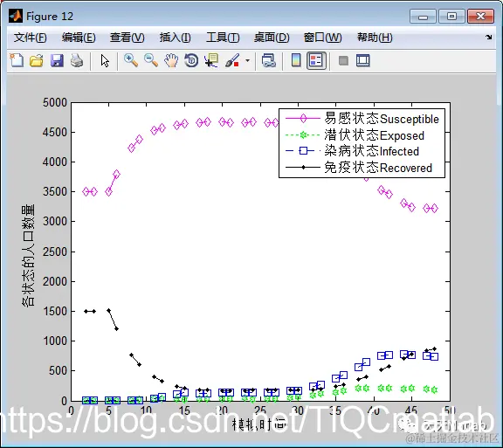Print figure using printer icon
Image resolution: width=503 pixels, height=448 pixels.
(77, 60)
